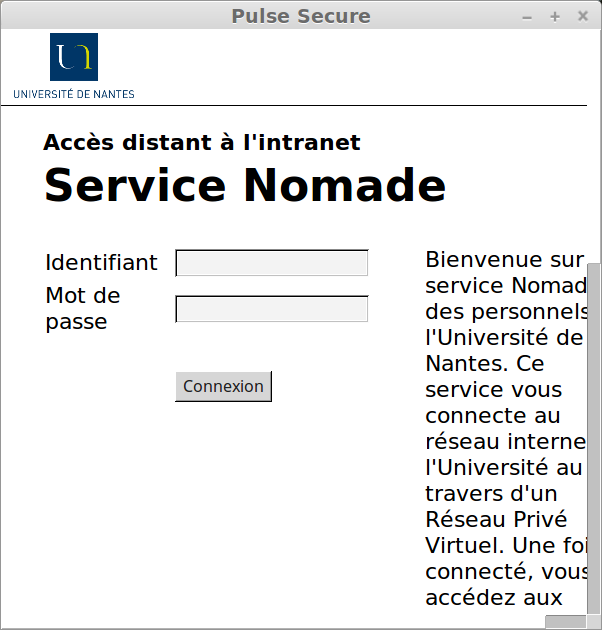The width and height of the screenshot is (602, 630).
Task: Click the 'Identifiant' field label
Action: point(101,263)
